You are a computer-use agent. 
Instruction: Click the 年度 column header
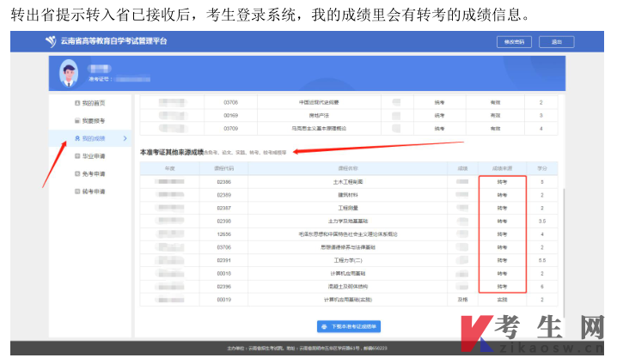click(169, 168)
